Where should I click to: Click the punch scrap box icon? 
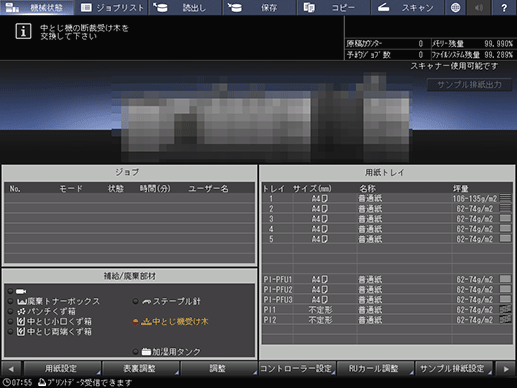click(22, 312)
